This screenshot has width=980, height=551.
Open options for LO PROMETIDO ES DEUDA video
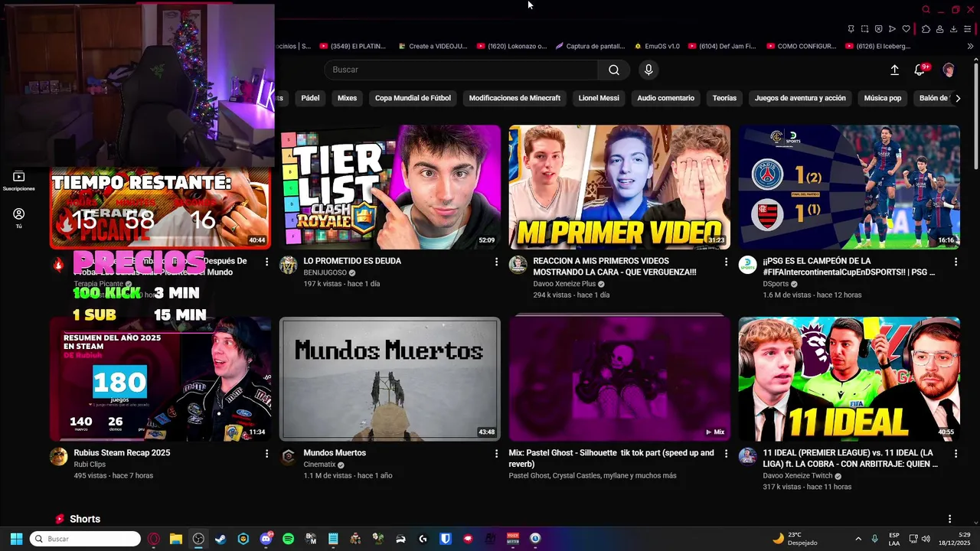click(x=496, y=262)
